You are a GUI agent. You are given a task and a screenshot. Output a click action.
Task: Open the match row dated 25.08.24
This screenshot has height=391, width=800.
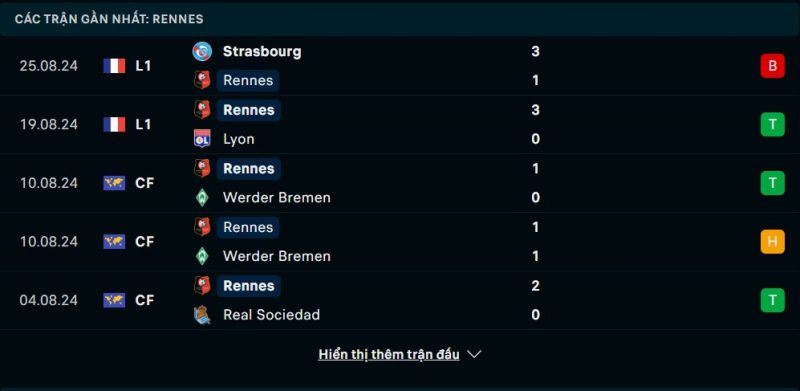400,66
